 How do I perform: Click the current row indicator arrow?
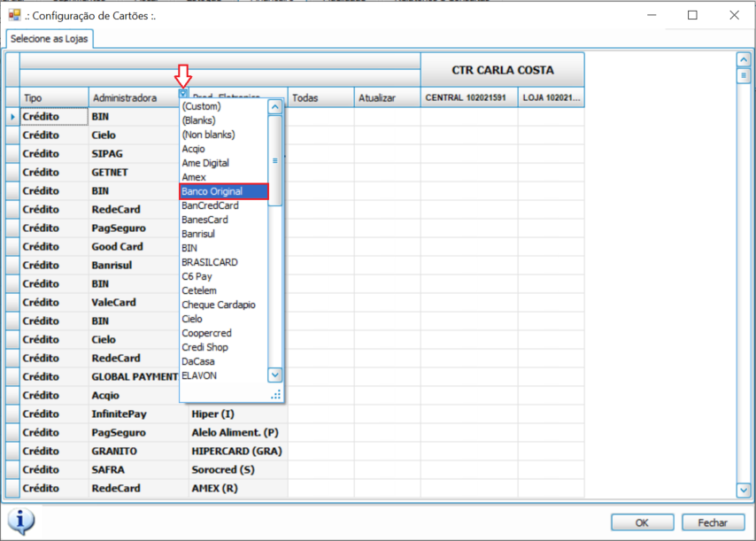12,117
